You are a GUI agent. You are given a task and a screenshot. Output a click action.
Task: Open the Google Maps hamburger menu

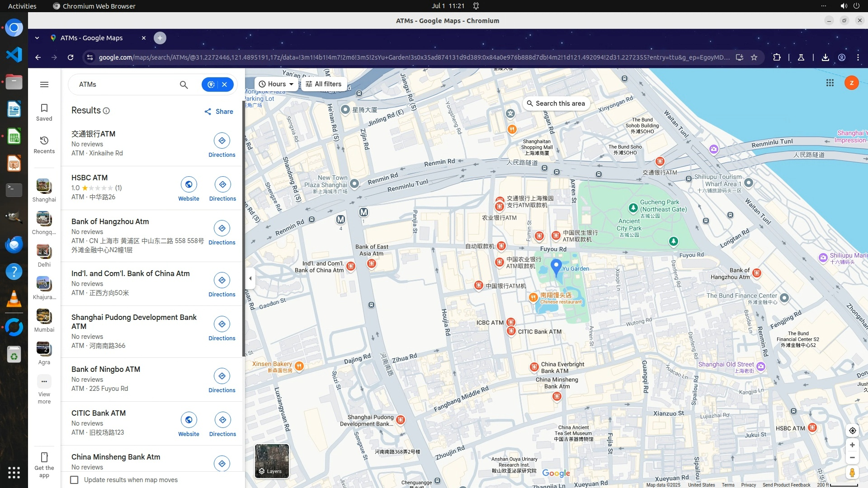44,84
